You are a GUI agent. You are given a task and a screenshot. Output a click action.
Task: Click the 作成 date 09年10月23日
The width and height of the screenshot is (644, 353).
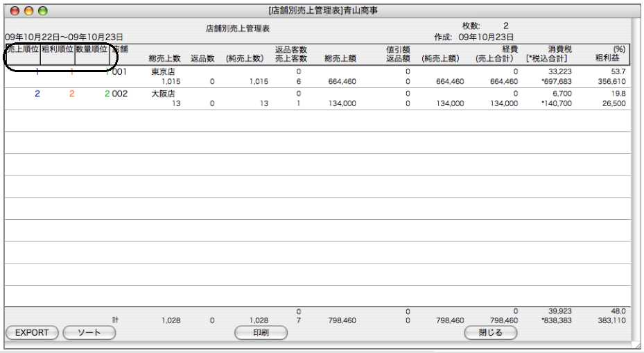(486, 37)
